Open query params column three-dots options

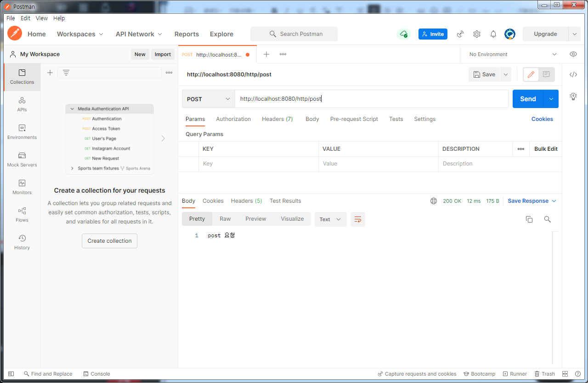[x=521, y=149]
